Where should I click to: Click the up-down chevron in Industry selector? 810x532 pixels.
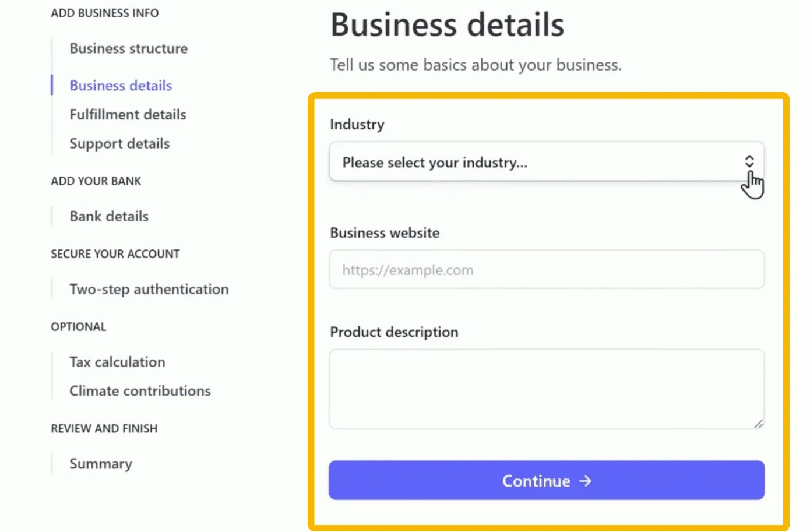[x=749, y=161]
